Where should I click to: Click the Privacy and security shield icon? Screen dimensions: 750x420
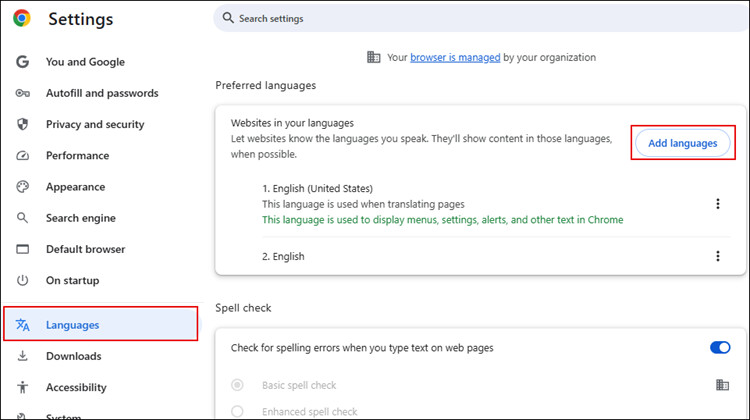pos(23,124)
